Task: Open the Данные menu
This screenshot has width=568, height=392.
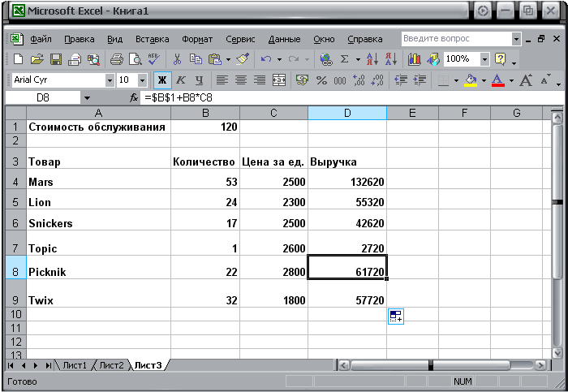Action: click(x=284, y=39)
